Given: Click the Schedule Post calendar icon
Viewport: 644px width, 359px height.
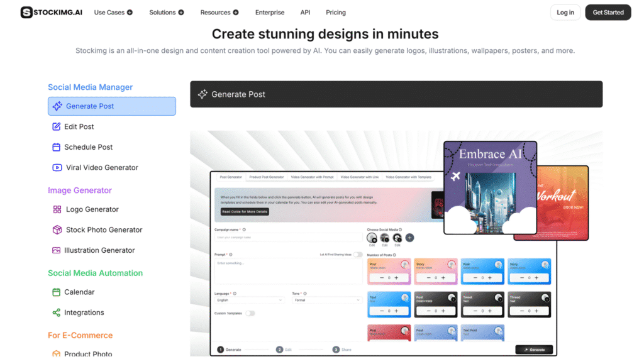Looking at the screenshot, I should coord(56,147).
